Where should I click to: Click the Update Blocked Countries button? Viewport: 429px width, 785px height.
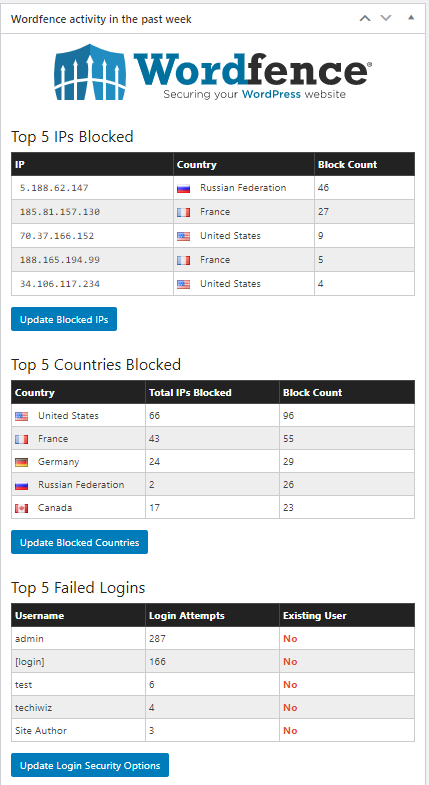tap(80, 542)
